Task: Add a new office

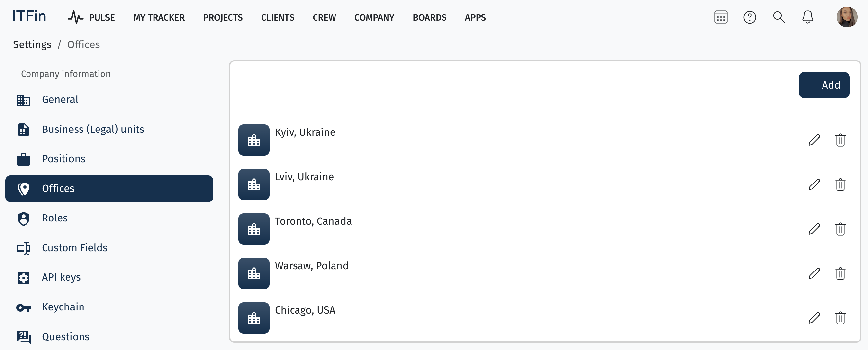Action: (824, 85)
